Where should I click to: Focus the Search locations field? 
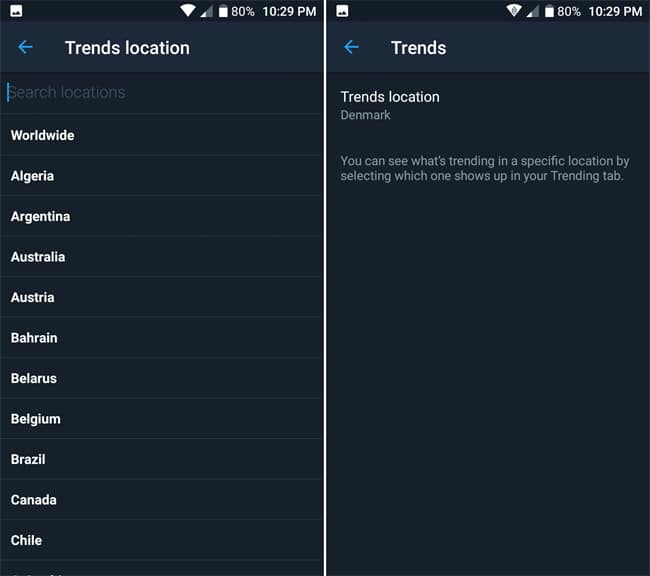[160, 92]
